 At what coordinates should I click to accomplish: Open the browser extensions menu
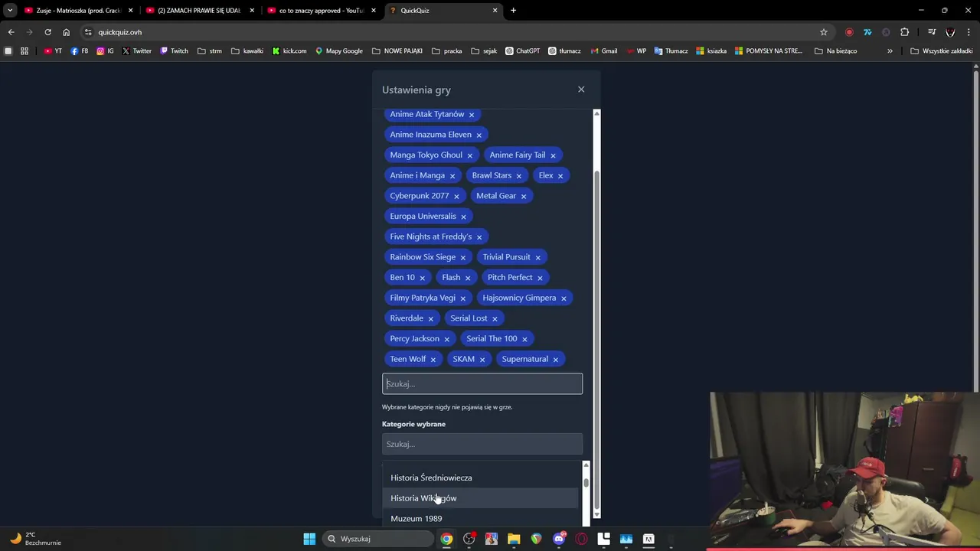(x=905, y=32)
